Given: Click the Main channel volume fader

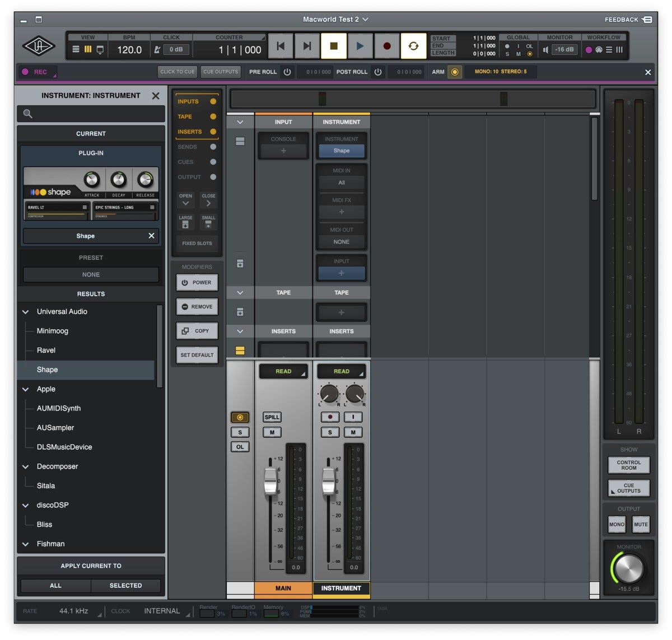Looking at the screenshot, I should 270,481.
